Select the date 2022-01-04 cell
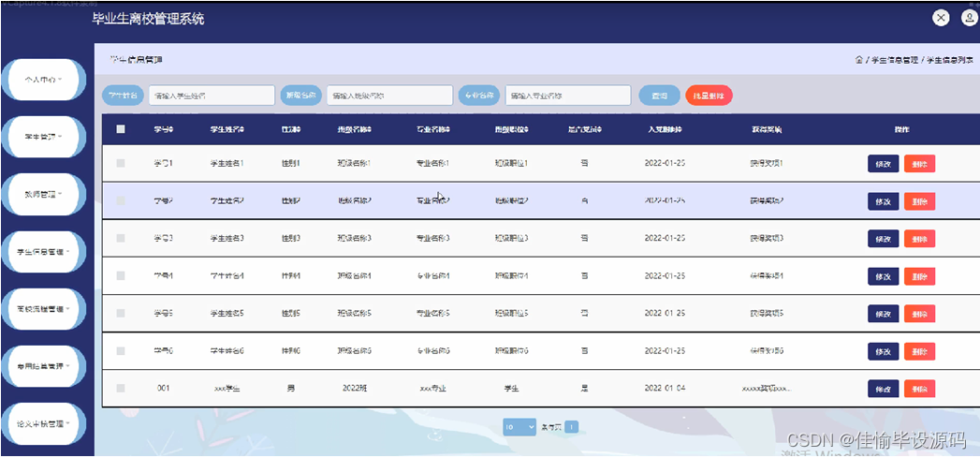The height and width of the screenshot is (458, 980). point(665,389)
